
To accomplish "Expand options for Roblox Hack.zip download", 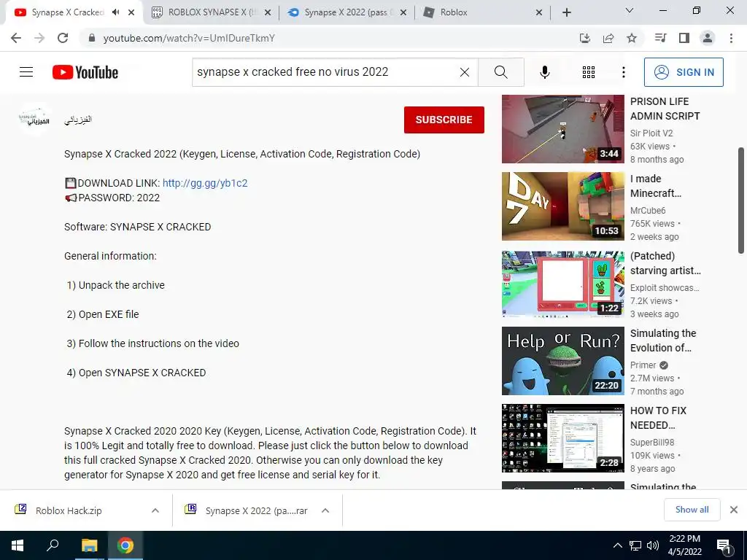I will coord(155,510).
